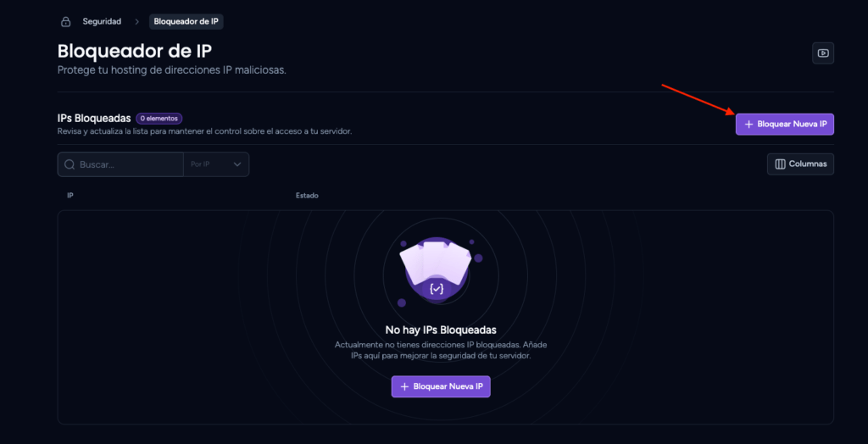Open the Columnas column selector
868x444 pixels.
pyautogui.click(x=800, y=164)
